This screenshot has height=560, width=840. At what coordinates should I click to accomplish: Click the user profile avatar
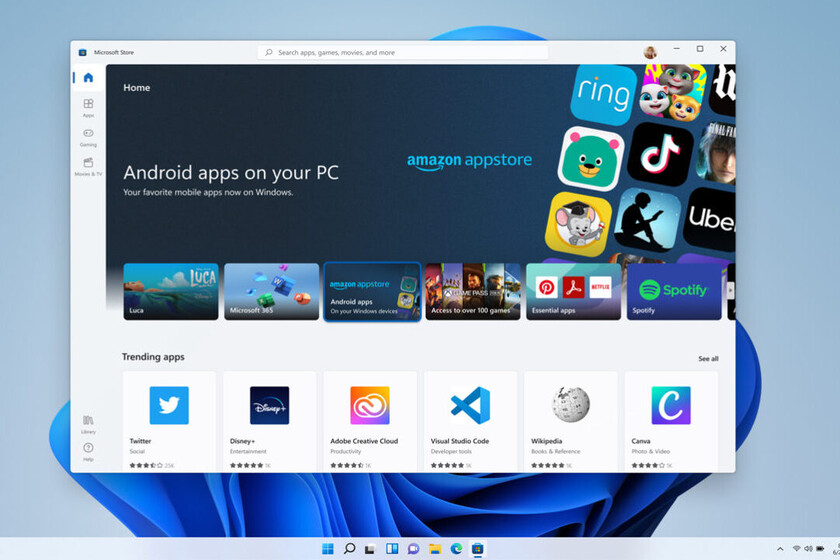pos(650,52)
